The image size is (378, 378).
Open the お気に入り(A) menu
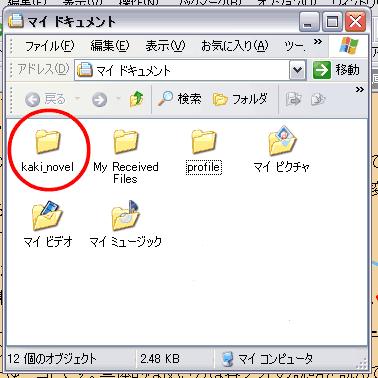coord(234,46)
